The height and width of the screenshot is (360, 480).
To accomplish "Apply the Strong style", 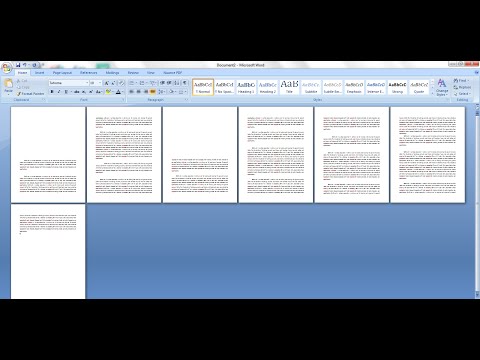I will 397,87.
